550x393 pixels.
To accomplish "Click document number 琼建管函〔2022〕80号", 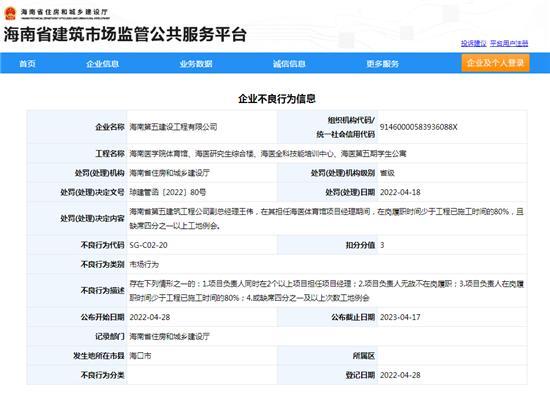I will (x=168, y=192).
